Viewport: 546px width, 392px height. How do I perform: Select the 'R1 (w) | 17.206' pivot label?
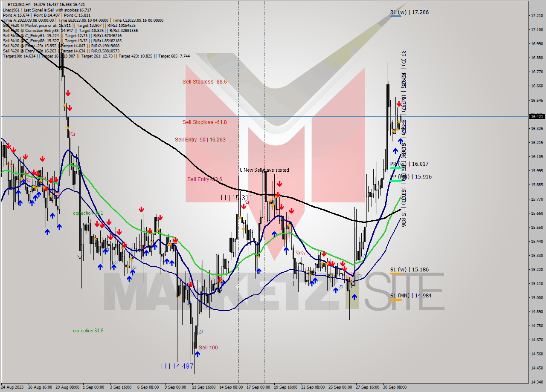pos(409,12)
